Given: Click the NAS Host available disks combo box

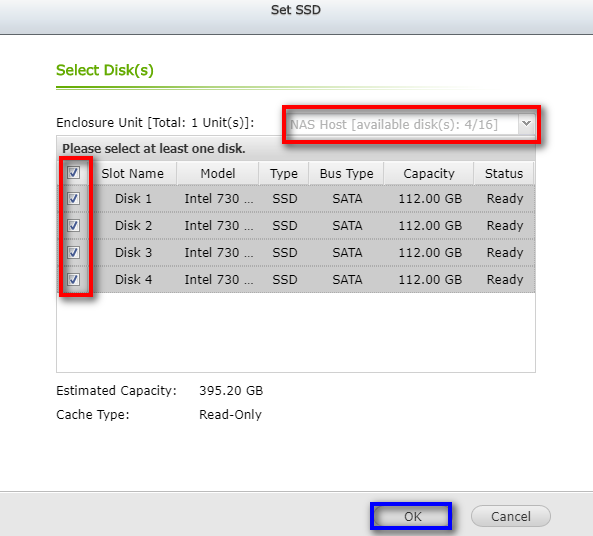Looking at the screenshot, I should tap(410, 124).
